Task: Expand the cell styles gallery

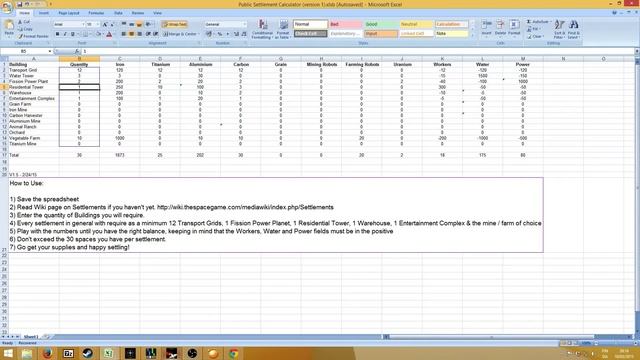Action: coord(473,36)
